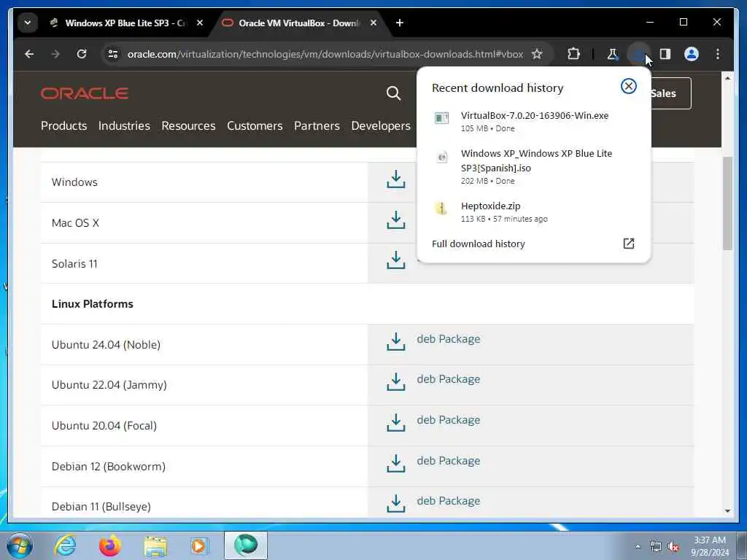This screenshot has height=560, width=747.
Task: Click the page vertical scrollbar thumb
Action: (727, 203)
